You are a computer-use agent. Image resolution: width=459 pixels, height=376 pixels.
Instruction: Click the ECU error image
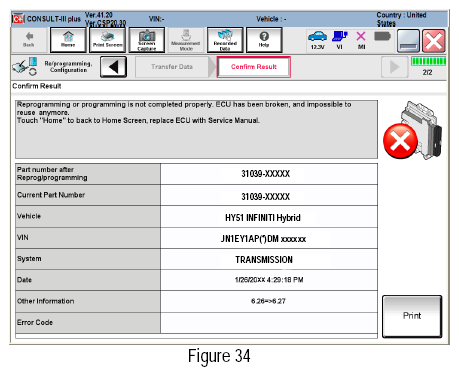point(413,130)
